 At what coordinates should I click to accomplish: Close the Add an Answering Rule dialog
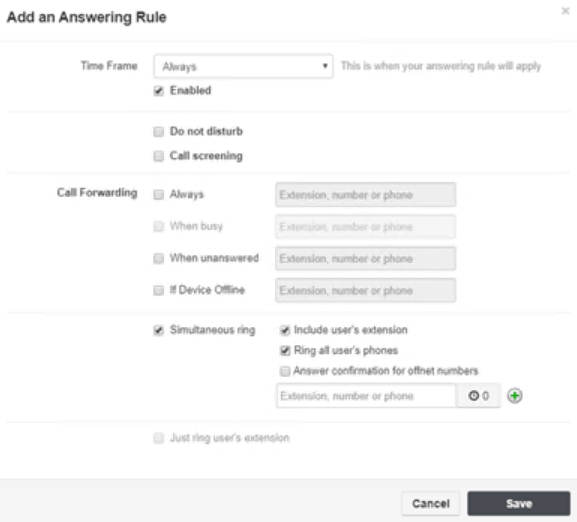point(565,11)
